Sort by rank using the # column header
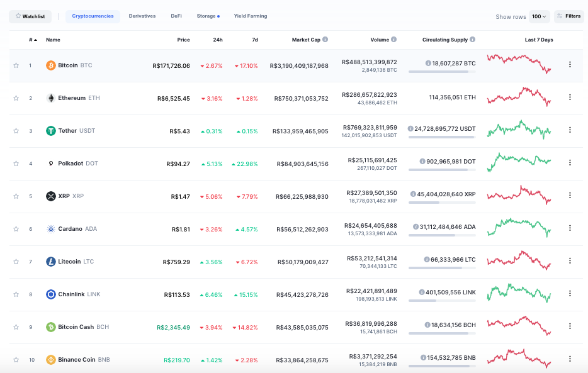588x373 pixels. click(x=33, y=40)
